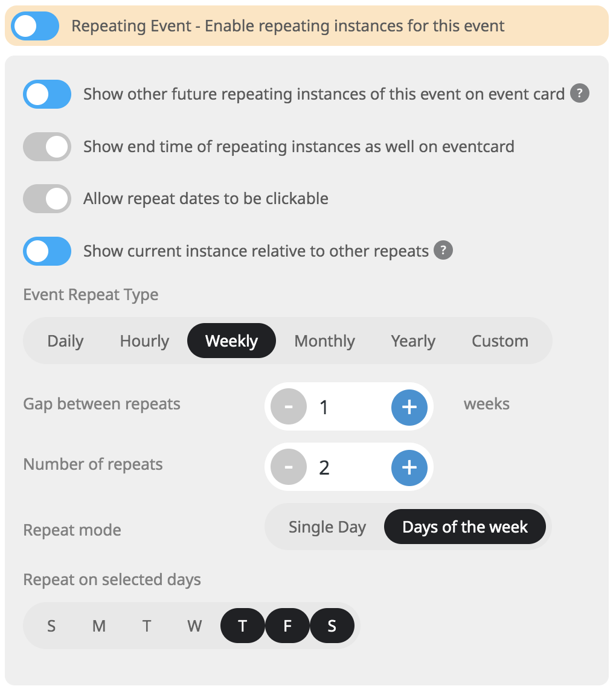This screenshot has width=616, height=692.
Task: Disable the Repeating Event toggle
Action: [x=34, y=26]
